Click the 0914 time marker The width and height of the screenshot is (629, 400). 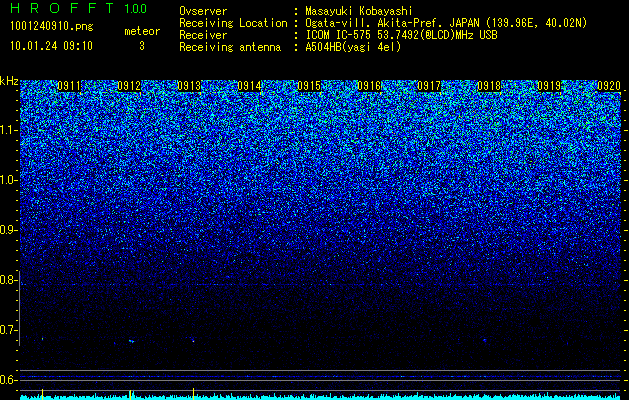tap(249, 86)
